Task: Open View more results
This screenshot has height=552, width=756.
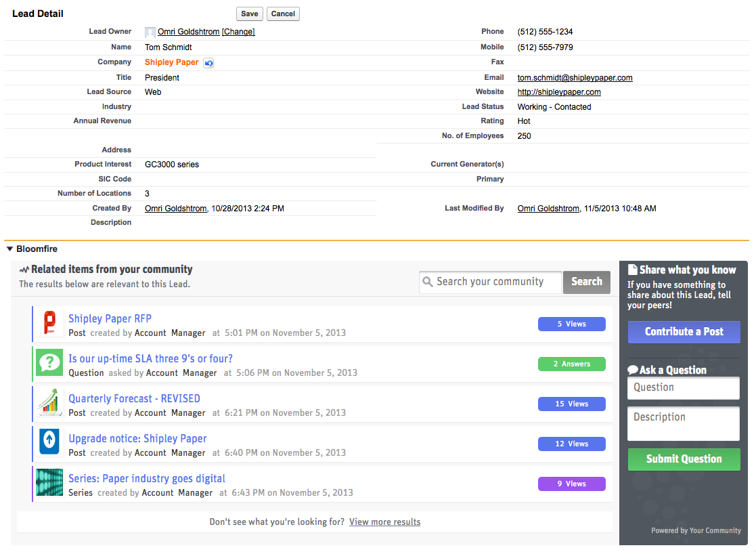Action: 384,522
